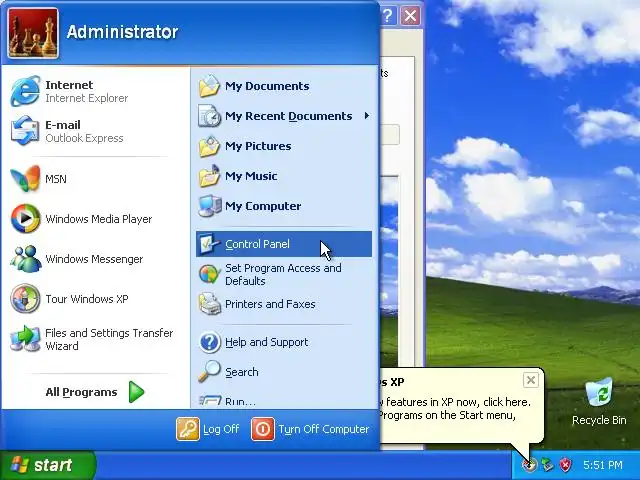Open Help and Support question mark icon
Image resolution: width=640 pixels, height=480 pixels.
(x=210, y=342)
